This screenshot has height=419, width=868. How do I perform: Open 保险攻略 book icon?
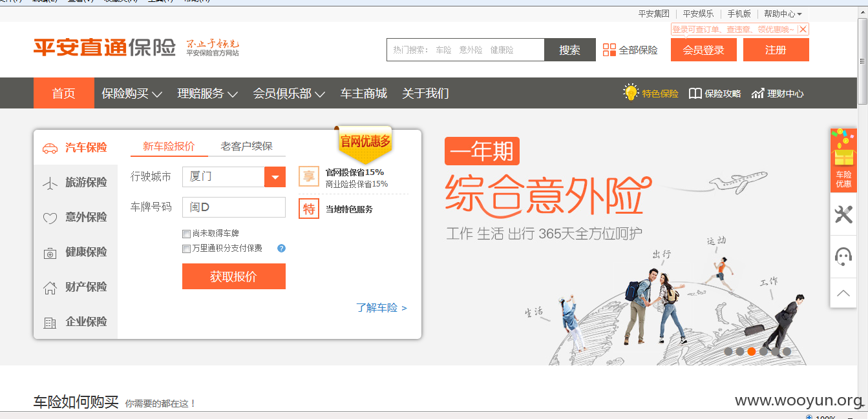pos(695,94)
